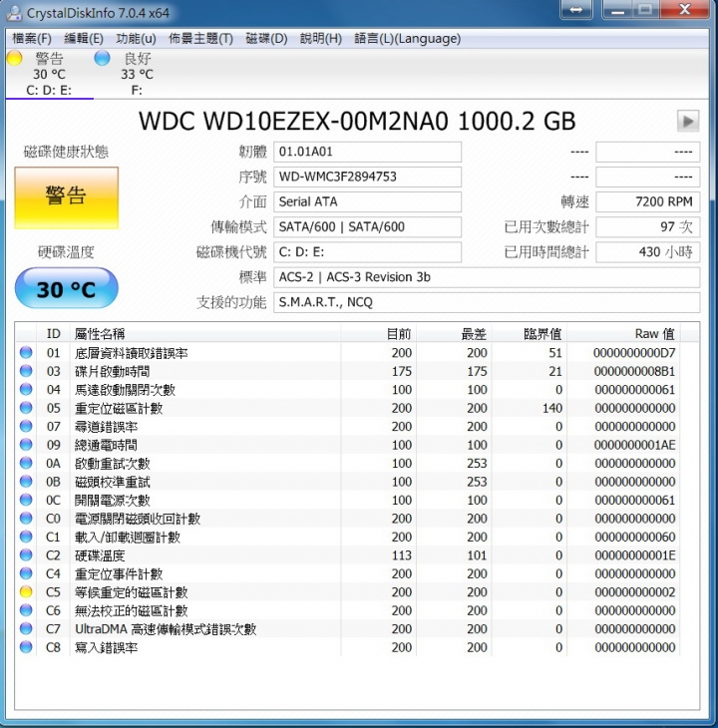Select the 總通電時間 attribute row
The height and width of the screenshot is (728, 718).
click(348, 445)
